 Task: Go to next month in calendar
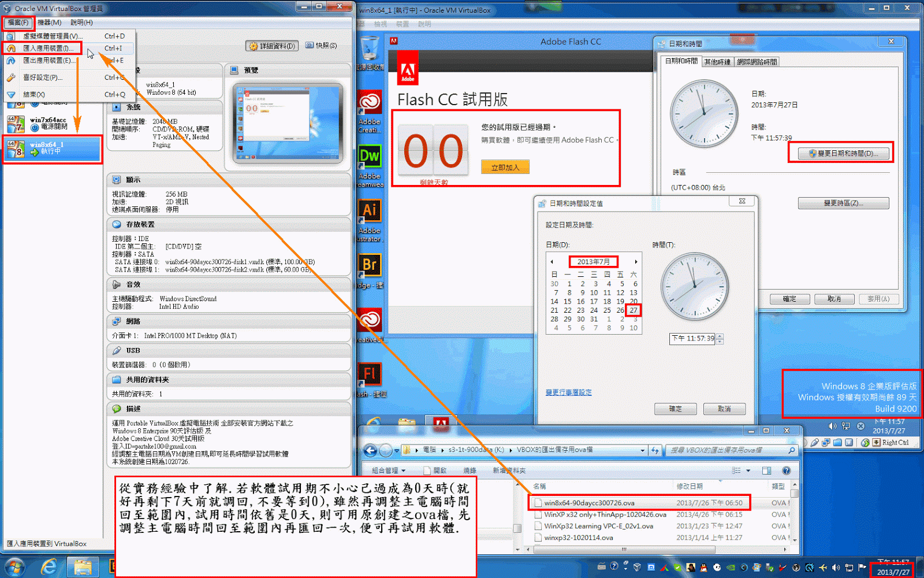(636, 262)
